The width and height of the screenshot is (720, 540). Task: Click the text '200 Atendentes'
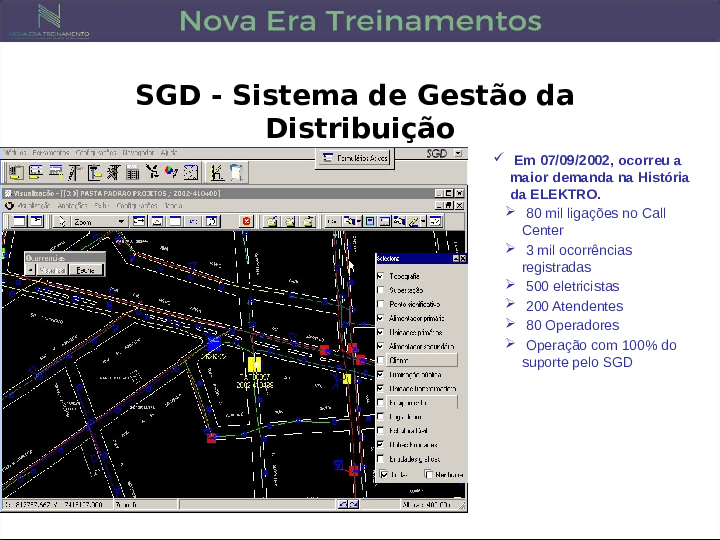pos(574,306)
